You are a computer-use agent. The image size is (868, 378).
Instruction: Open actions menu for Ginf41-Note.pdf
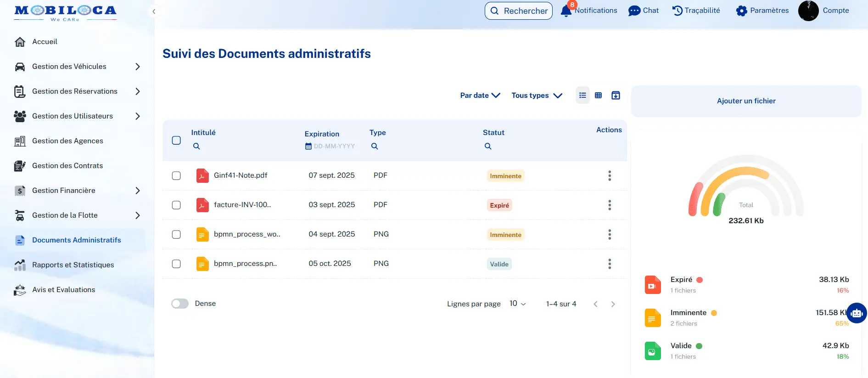[609, 176]
